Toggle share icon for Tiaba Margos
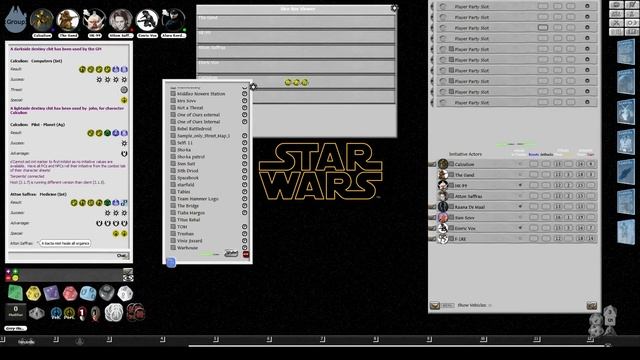The image size is (640, 360). pyautogui.click(x=244, y=213)
